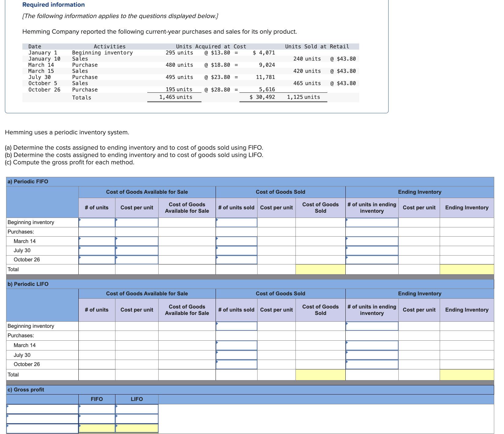The image size is (504, 434).
Task: Open first gross profit row label dropdown
Action: pos(42,409)
